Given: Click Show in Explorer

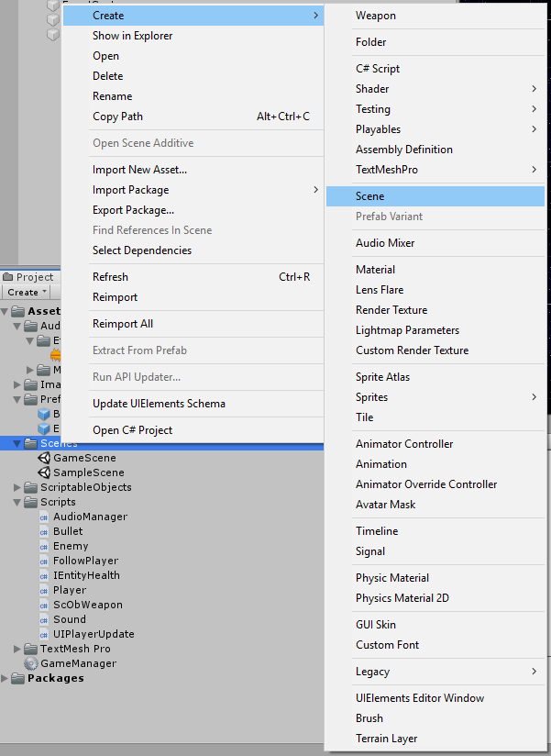Looking at the screenshot, I should 193,36.
